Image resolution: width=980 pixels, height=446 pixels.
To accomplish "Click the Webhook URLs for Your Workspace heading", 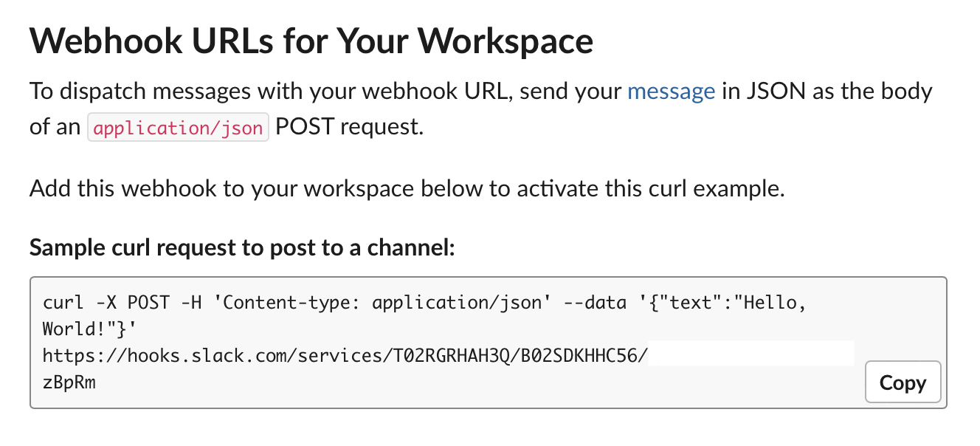I will [310, 41].
